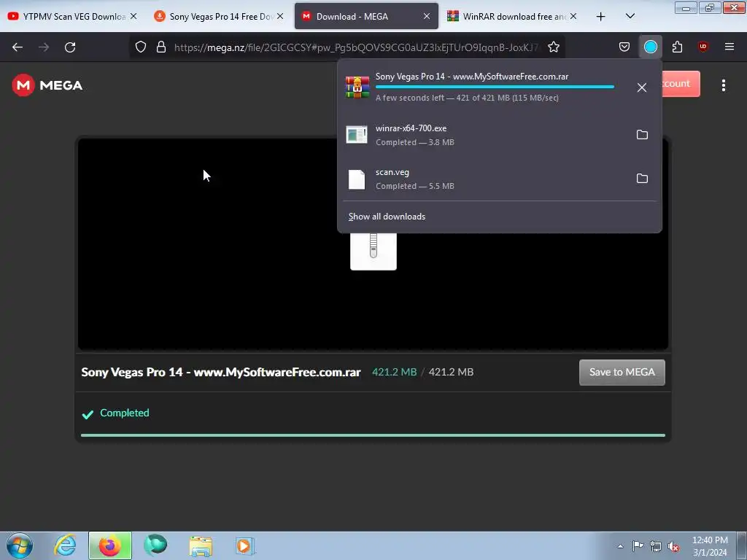747x560 pixels.
Task: Close the YTPMV Scan VEG tab
Action: (x=133, y=16)
